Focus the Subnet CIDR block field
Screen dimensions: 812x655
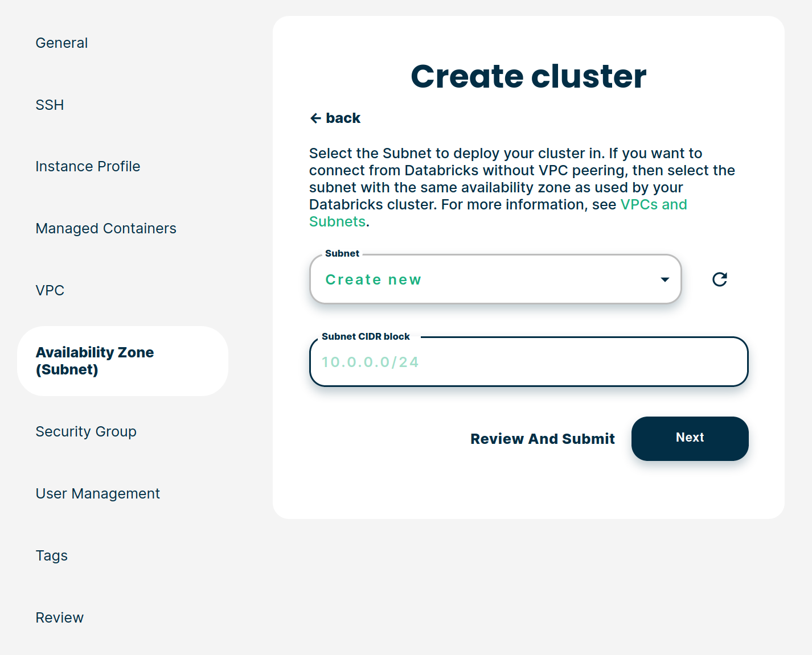point(528,362)
